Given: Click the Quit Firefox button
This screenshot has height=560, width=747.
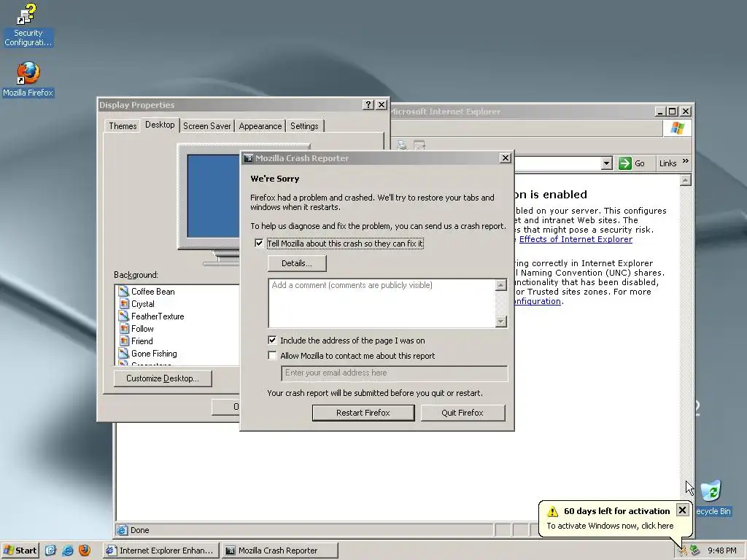Looking at the screenshot, I should point(462,413).
